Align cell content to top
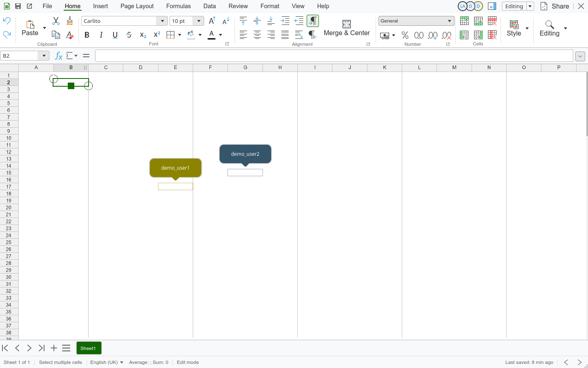This screenshot has width=588, height=368. point(243,21)
